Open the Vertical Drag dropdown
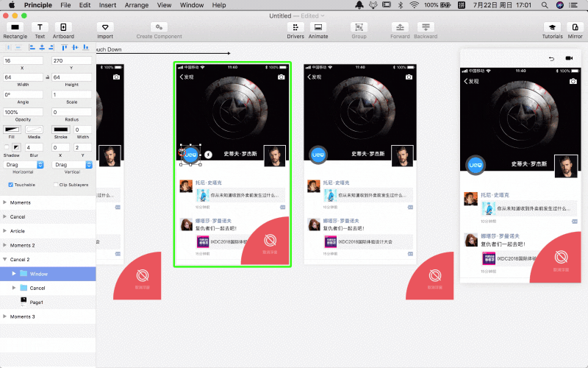The image size is (588, 368). coord(71,165)
